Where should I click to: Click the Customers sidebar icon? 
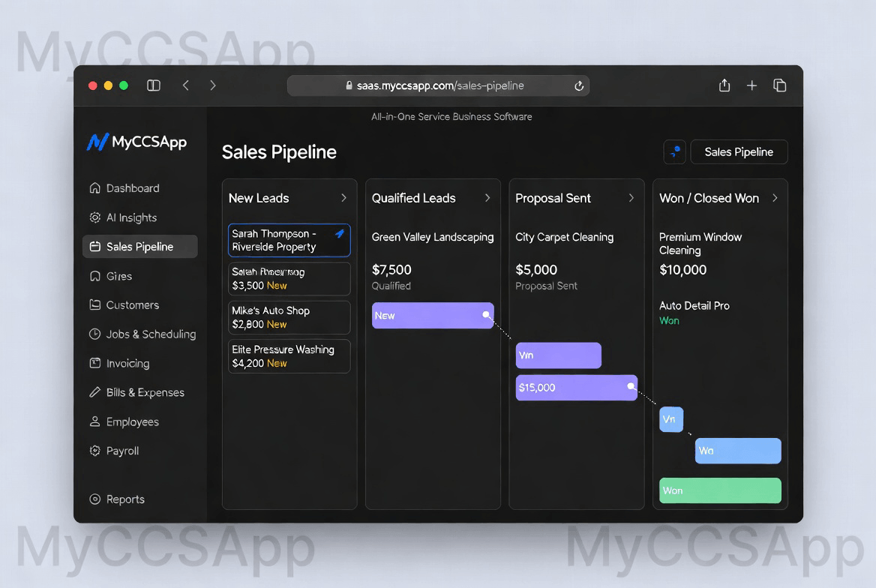[95, 304]
